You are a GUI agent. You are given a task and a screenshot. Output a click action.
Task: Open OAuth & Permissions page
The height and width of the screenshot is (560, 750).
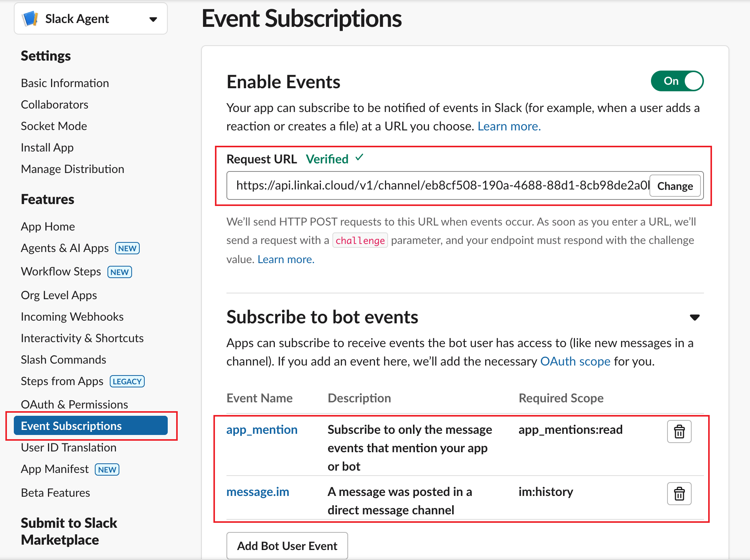[x=74, y=404]
